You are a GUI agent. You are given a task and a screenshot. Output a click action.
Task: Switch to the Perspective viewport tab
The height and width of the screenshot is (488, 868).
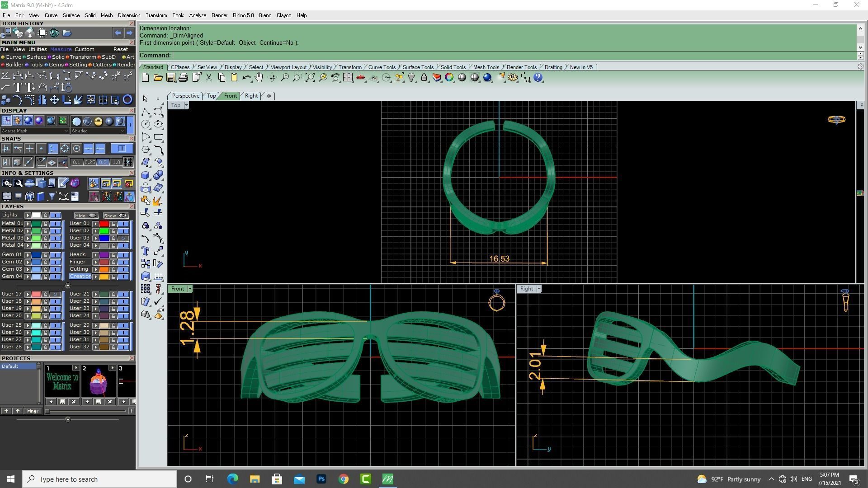(x=185, y=96)
